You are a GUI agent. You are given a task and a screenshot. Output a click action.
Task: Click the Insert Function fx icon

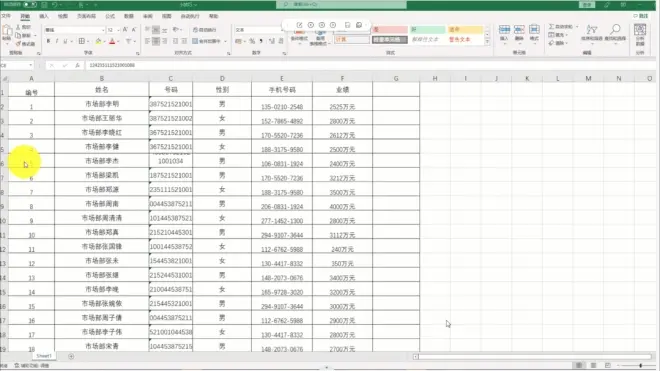(77, 65)
